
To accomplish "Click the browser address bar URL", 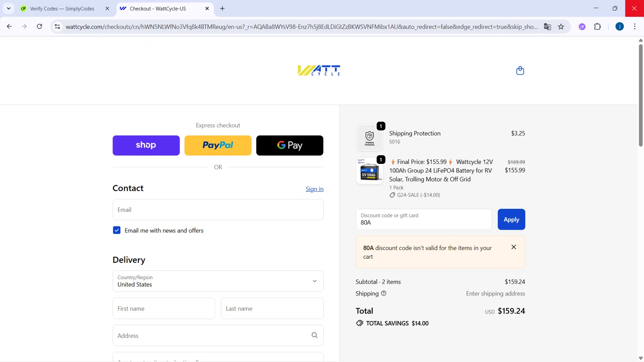I will tap(301, 27).
